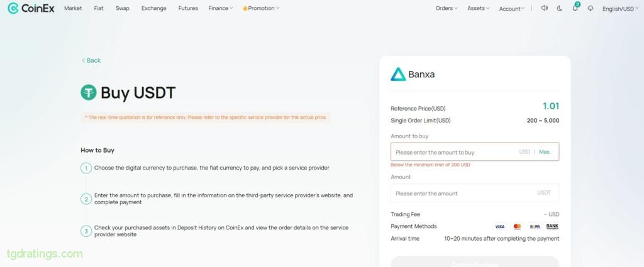
Task: Click the Tether USDT coin icon
Action: [x=88, y=92]
